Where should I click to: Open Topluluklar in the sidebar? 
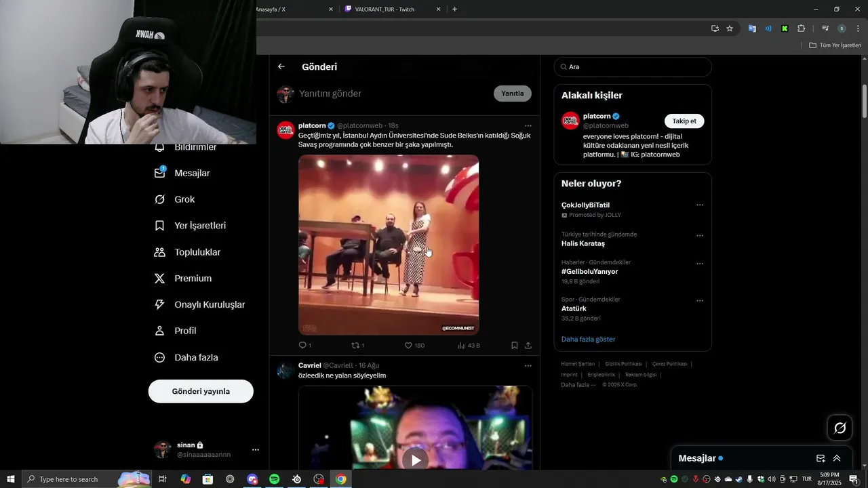tap(187, 252)
